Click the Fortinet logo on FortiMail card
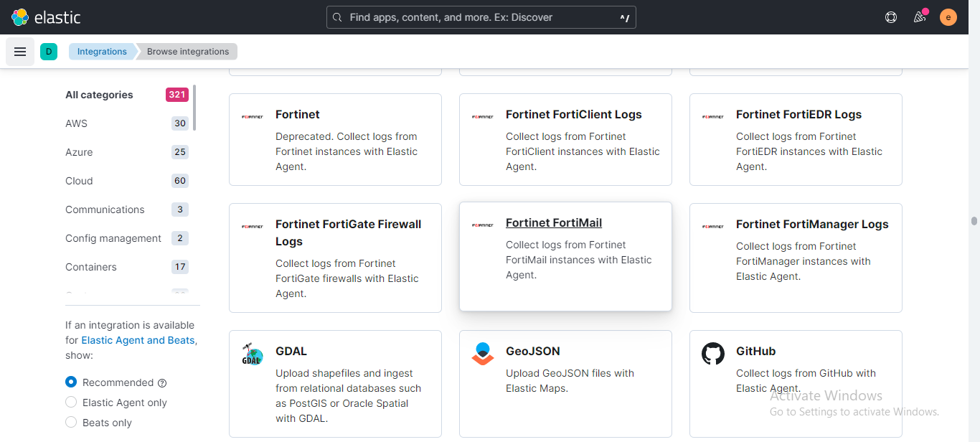Viewport: 980px width, 442px height. coord(482,225)
